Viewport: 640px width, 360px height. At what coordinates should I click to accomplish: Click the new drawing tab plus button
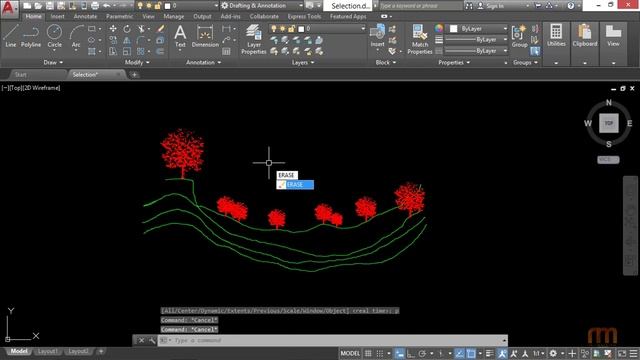(134, 75)
